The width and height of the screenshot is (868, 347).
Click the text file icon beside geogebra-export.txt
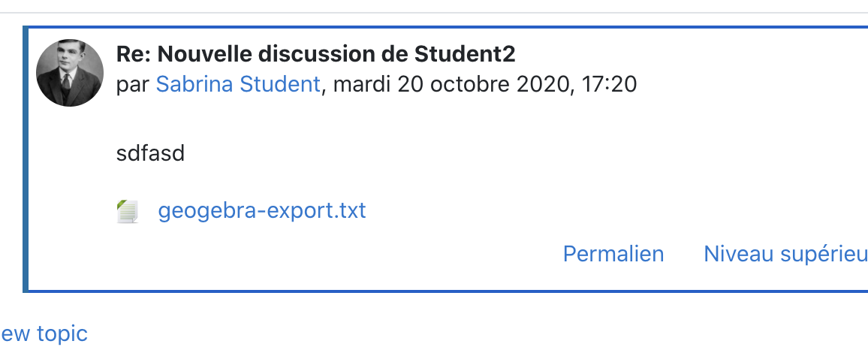click(x=128, y=211)
